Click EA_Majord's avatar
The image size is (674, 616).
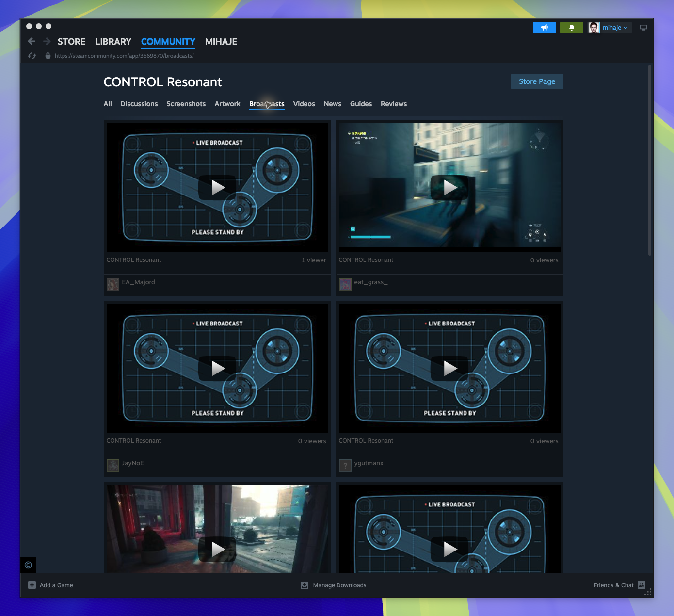(113, 285)
